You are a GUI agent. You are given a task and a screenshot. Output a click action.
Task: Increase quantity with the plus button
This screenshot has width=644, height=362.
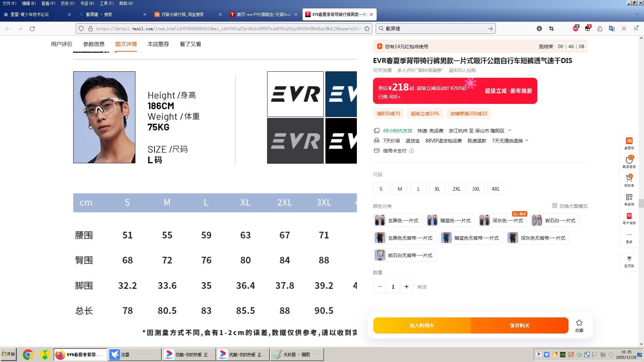tap(406, 287)
